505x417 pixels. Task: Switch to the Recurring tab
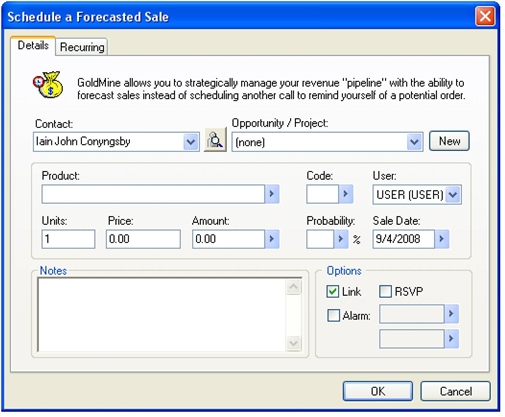(82, 47)
